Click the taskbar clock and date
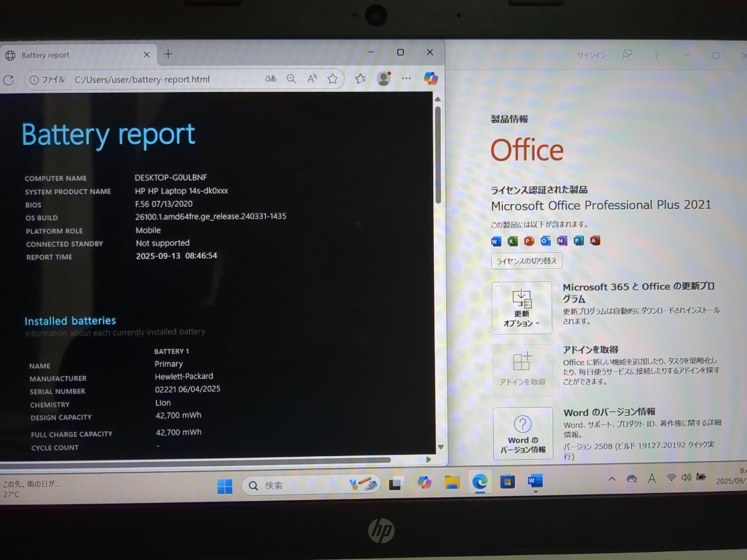This screenshot has height=560, width=747. click(731, 476)
